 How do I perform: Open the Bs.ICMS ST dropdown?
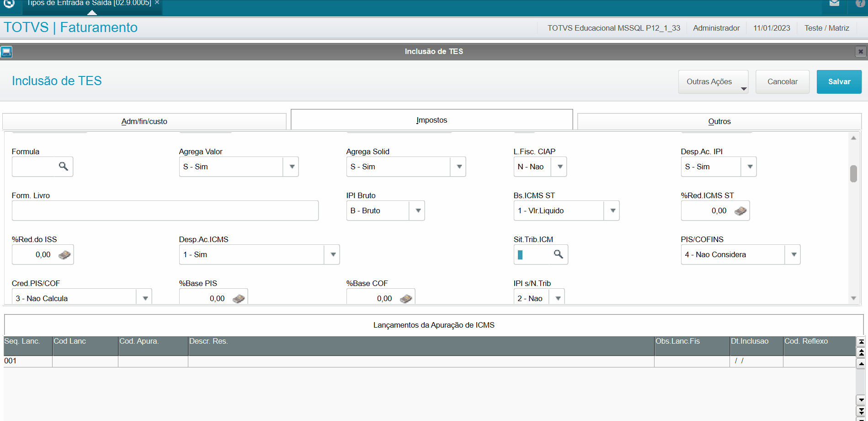tap(612, 210)
